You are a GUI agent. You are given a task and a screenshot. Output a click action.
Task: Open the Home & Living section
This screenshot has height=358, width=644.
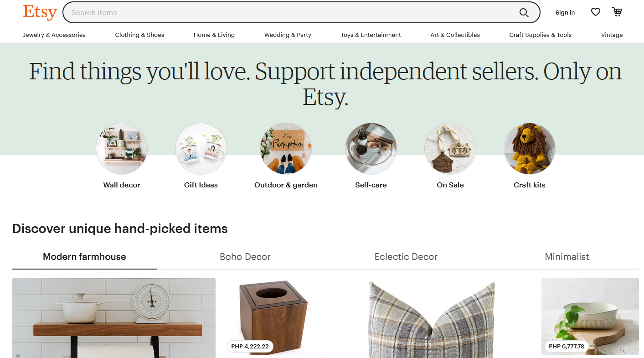[x=214, y=35]
